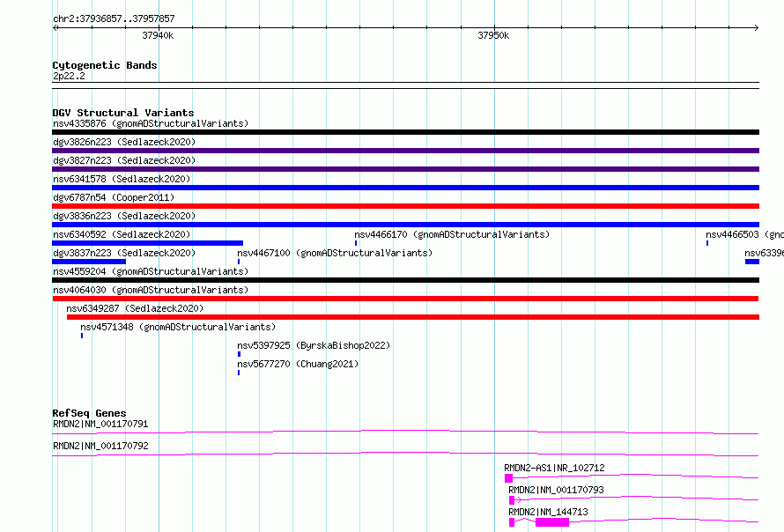
Task: Select the dgv3826n223 (Sedlazeck2020) label
Action: (x=124, y=142)
